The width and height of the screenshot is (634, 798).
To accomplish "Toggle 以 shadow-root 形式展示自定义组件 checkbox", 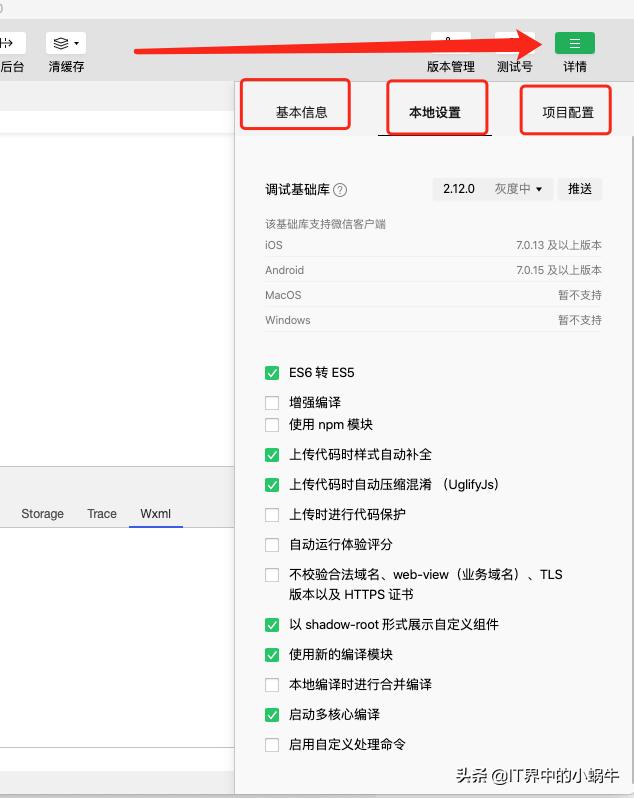I will [x=272, y=624].
